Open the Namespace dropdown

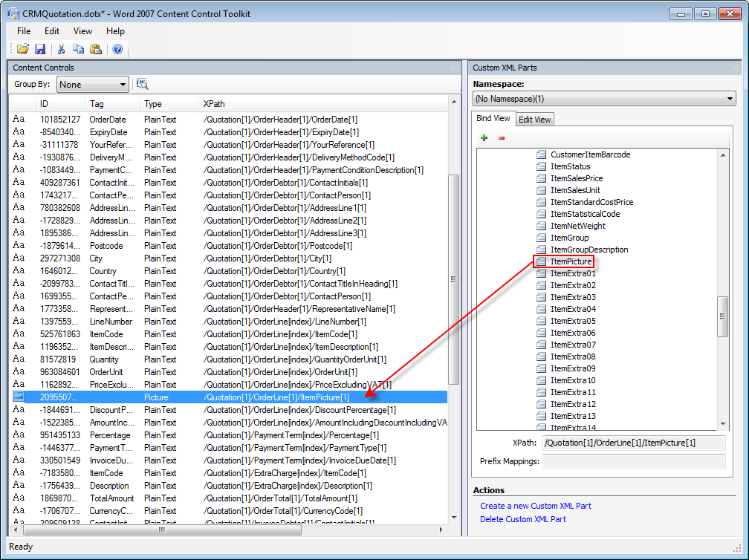(604, 99)
